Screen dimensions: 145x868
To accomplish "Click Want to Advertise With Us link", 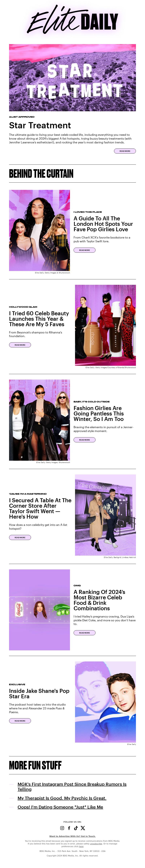I will pos(72,836).
